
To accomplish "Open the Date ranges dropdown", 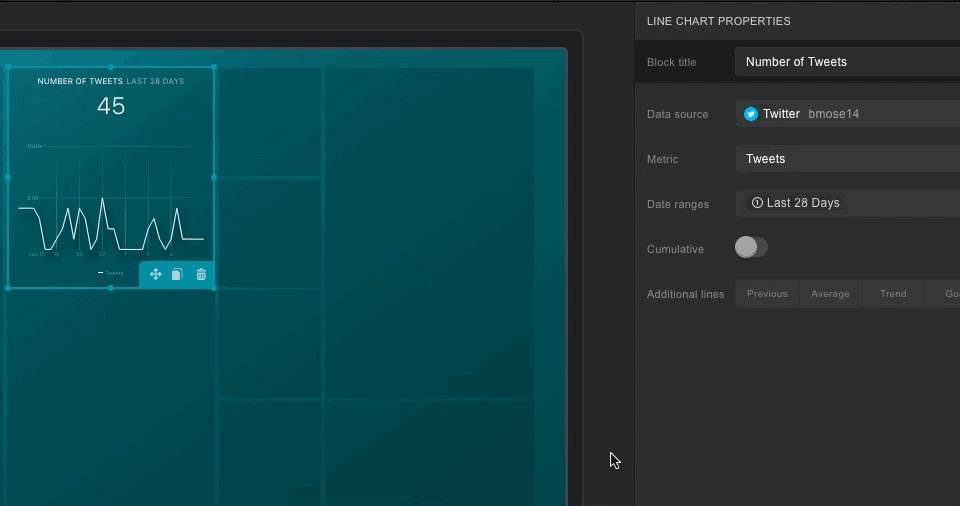I will (x=900, y=203).
